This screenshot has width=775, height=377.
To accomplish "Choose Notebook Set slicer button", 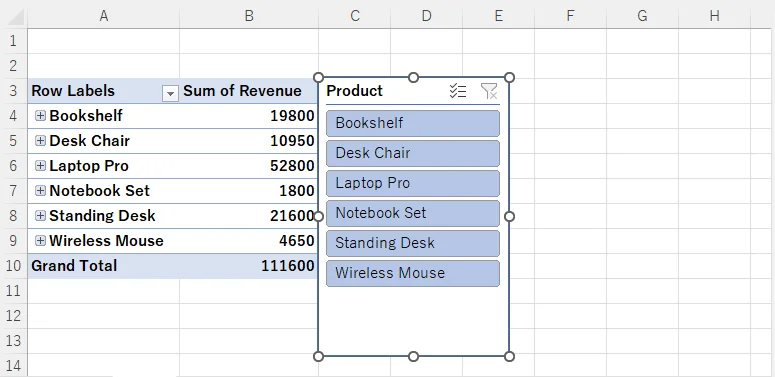I will (x=413, y=213).
